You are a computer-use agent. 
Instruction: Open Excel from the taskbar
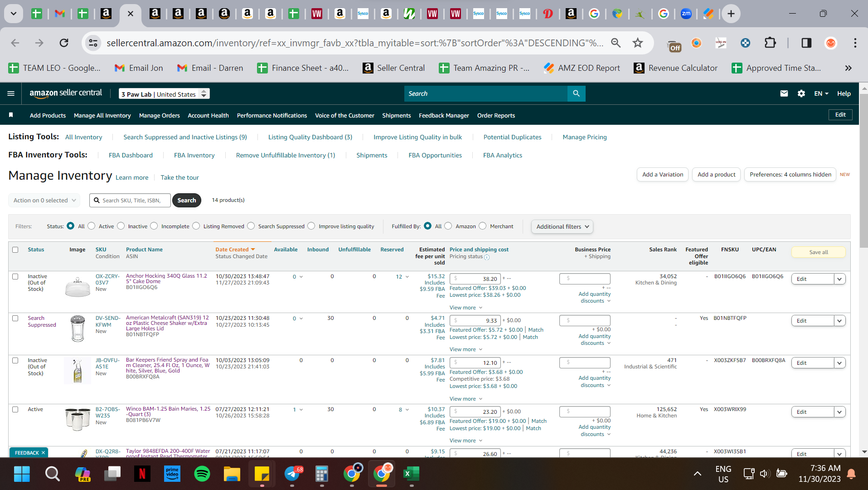click(412, 474)
